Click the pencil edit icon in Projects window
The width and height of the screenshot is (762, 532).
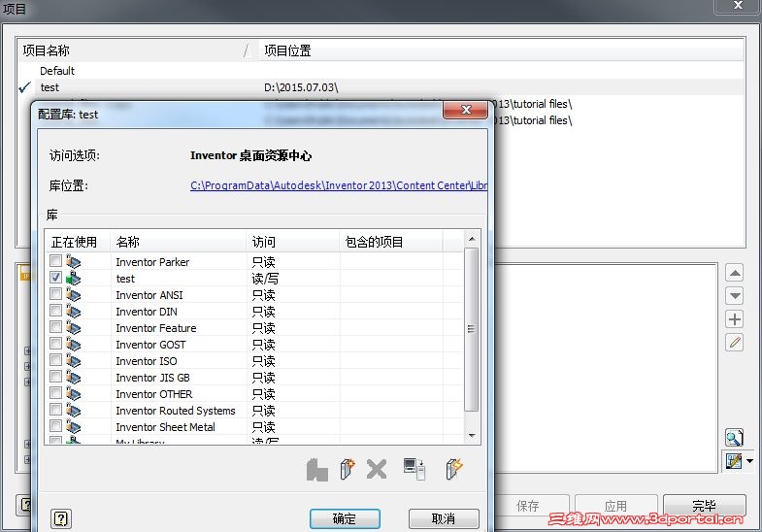pyautogui.click(x=735, y=343)
